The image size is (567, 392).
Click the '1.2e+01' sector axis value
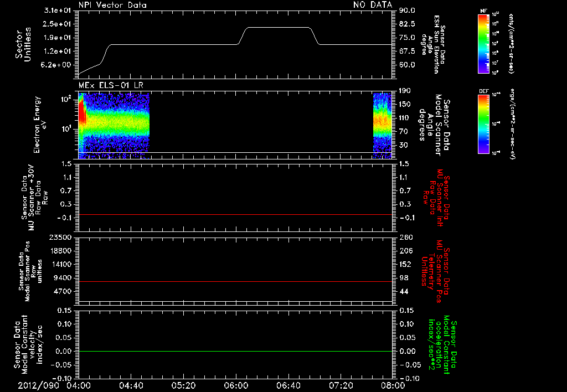pyautogui.click(x=58, y=51)
